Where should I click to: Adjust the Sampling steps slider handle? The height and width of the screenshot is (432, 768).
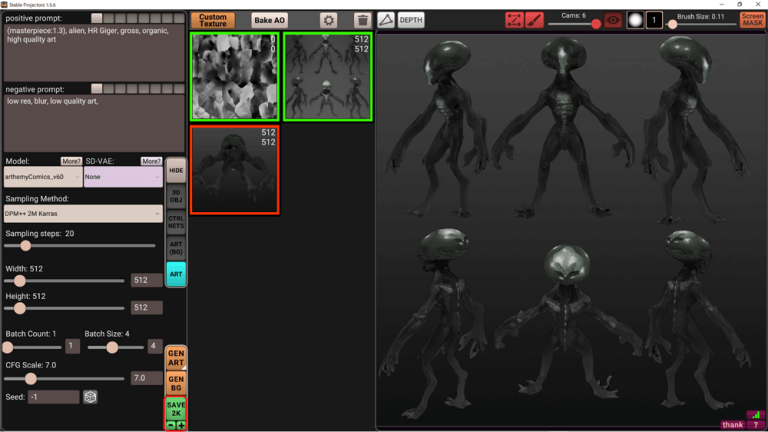tap(25, 245)
